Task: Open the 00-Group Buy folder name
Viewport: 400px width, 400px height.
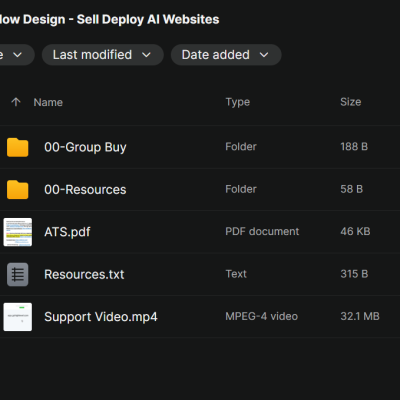Action: click(85, 147)
